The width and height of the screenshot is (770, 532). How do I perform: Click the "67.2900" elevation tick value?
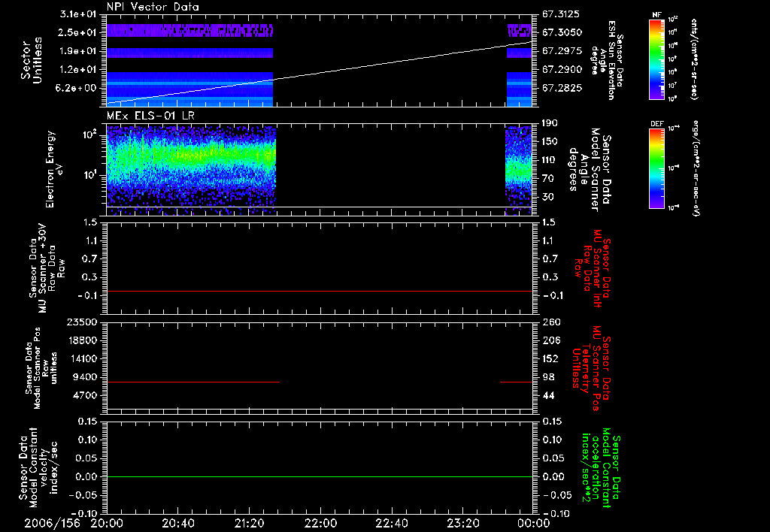tap(562, 70)
